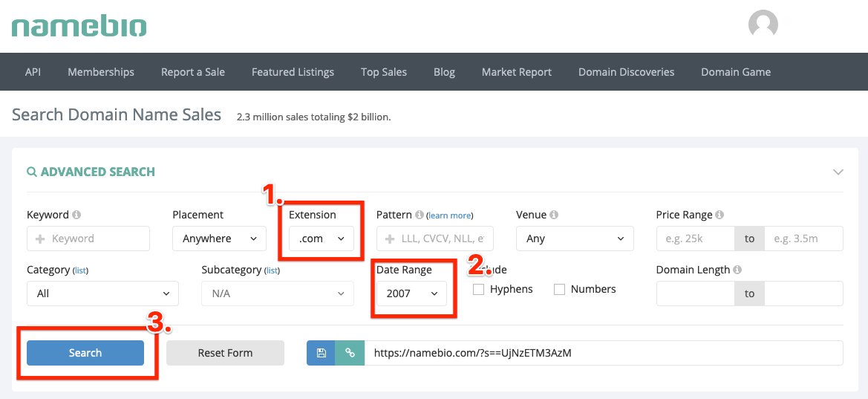Screen dimensions: 868x399
Task: Open Market Report page
Action: [517, 72]
